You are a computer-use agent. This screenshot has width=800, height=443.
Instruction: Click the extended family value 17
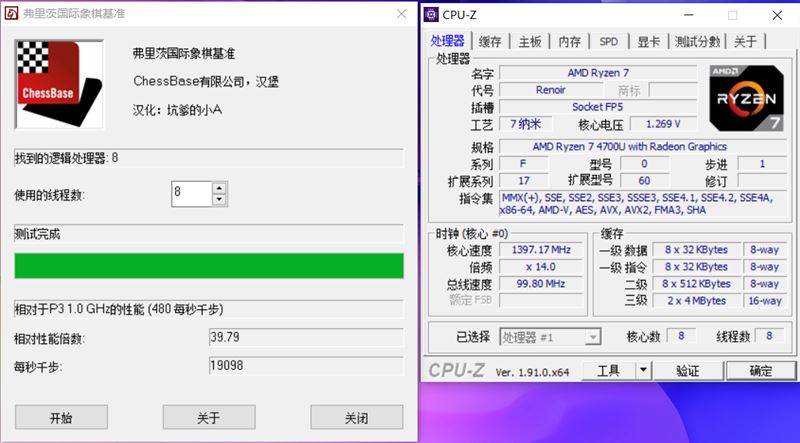(524, 180)
